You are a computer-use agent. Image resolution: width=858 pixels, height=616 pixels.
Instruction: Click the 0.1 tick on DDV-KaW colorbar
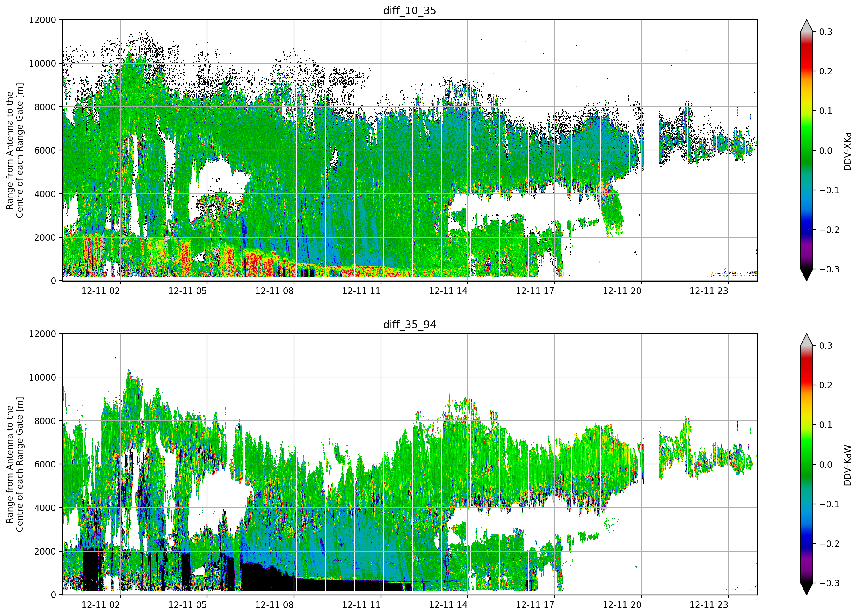click(826, 425)
